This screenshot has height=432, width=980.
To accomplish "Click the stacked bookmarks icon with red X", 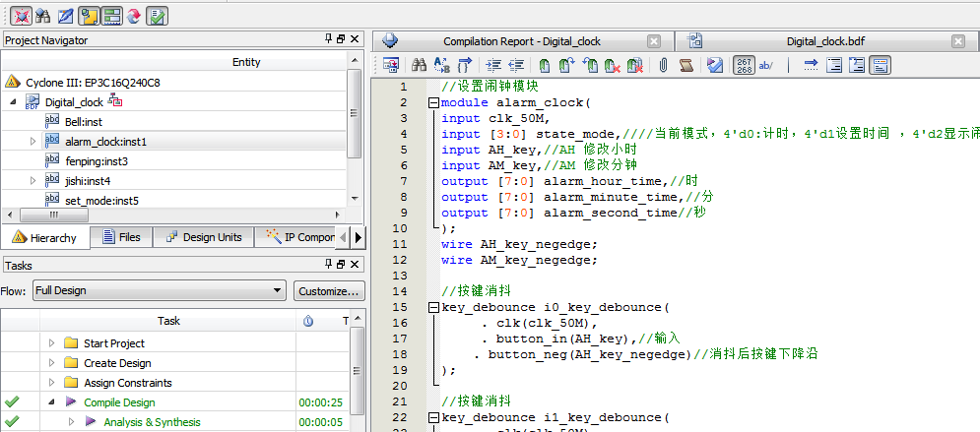I will 635,65.
